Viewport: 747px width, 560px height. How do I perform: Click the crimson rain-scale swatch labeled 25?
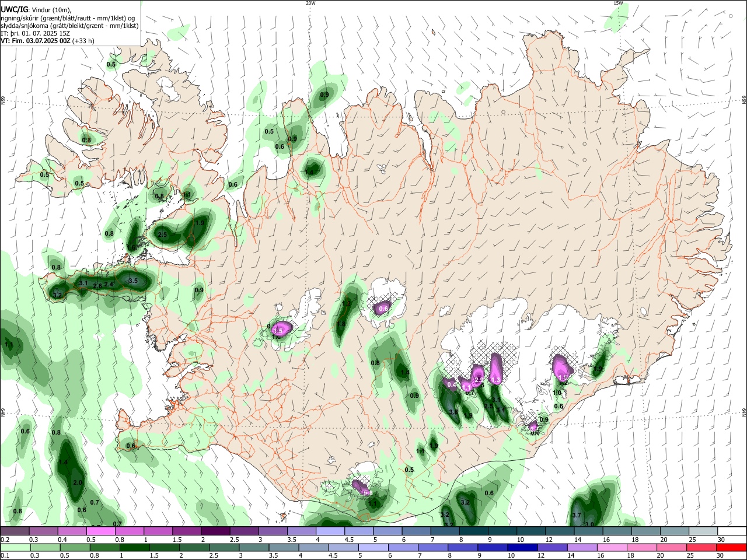701,547
